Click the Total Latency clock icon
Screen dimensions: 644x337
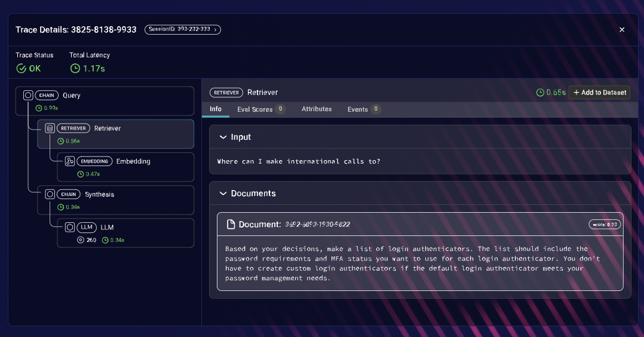[x=75, y=69]
